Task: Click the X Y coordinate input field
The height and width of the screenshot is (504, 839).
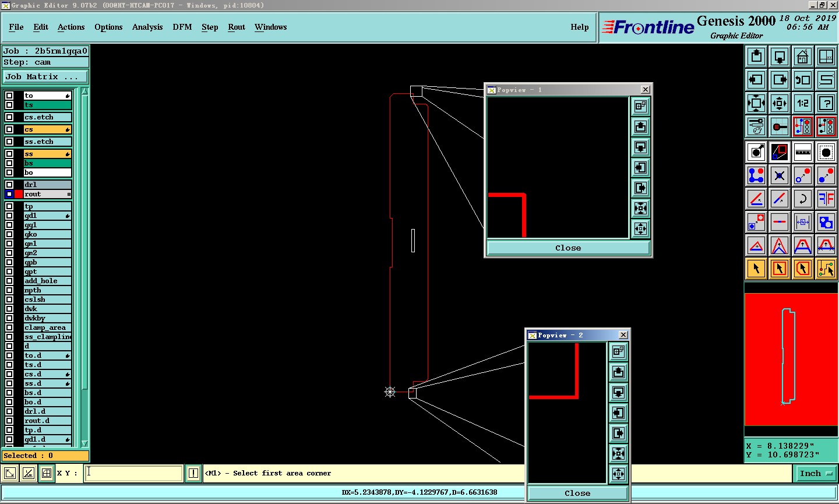Action: coord(134,473)
